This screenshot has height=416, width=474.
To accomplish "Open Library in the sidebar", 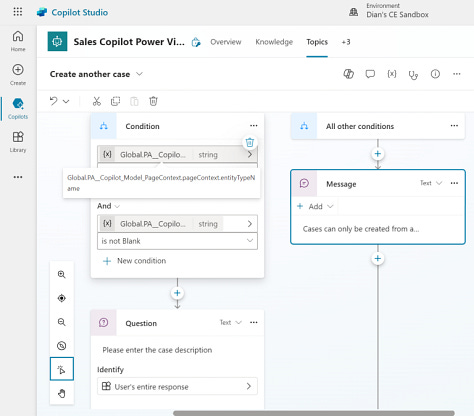I will pyautogui.click(x=18, y=142).
